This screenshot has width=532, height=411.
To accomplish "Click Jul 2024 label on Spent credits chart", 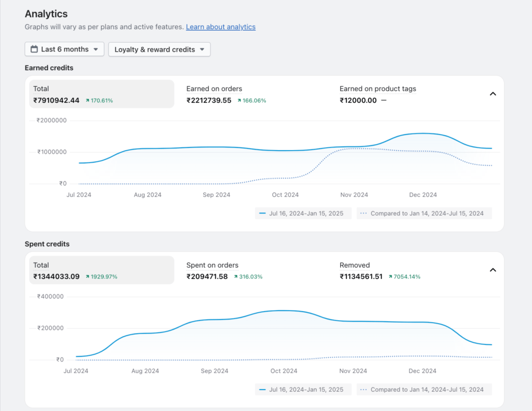I will coord(76,371).
